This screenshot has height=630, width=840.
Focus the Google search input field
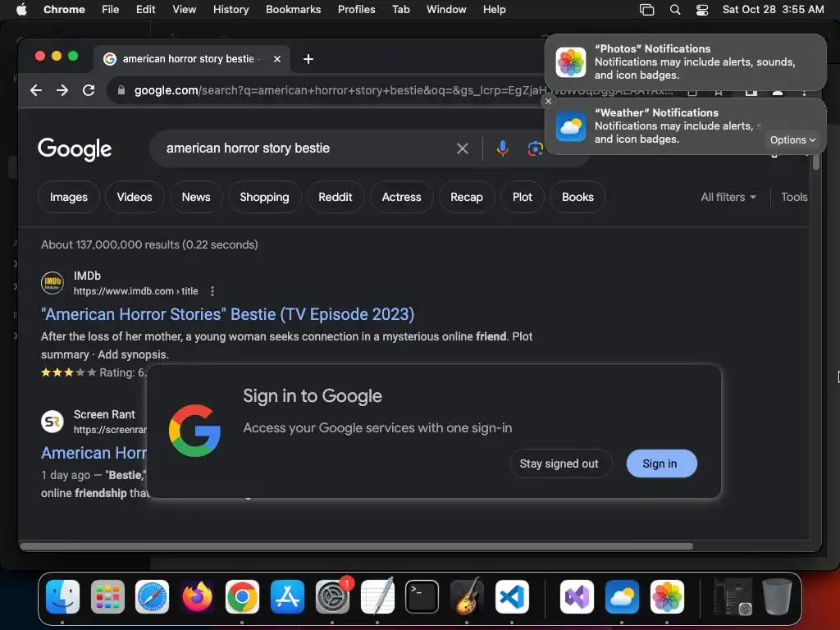click(x=306, y=148)
